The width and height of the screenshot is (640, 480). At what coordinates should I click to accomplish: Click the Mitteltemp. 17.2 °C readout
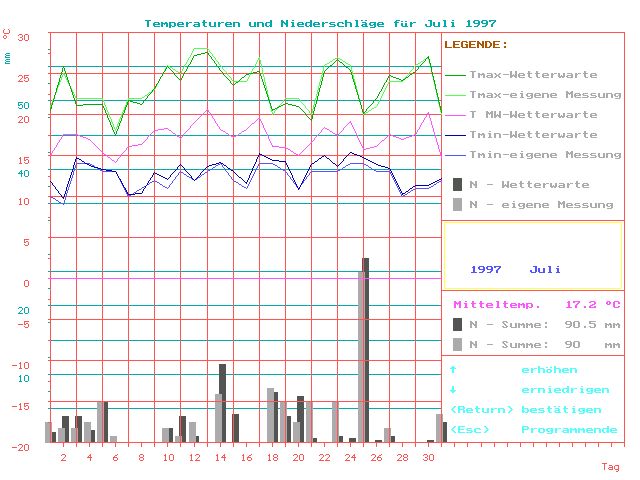pyautogui.click(x=536, y=304)
